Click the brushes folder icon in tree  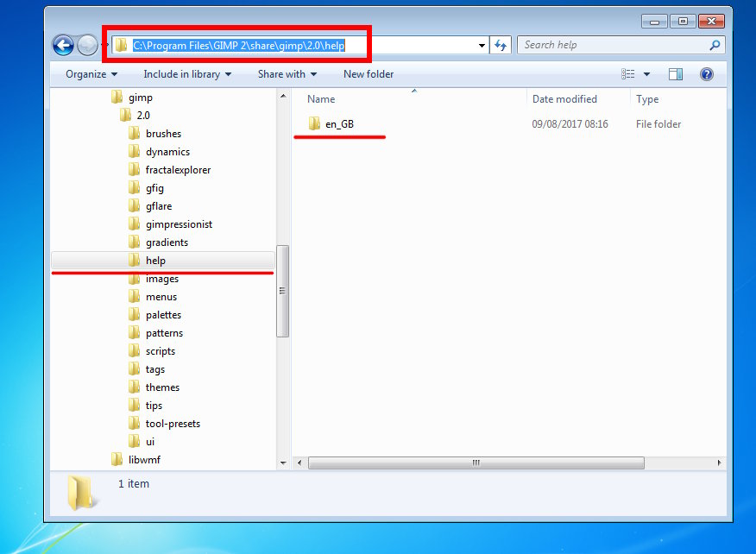coord(134,133)
